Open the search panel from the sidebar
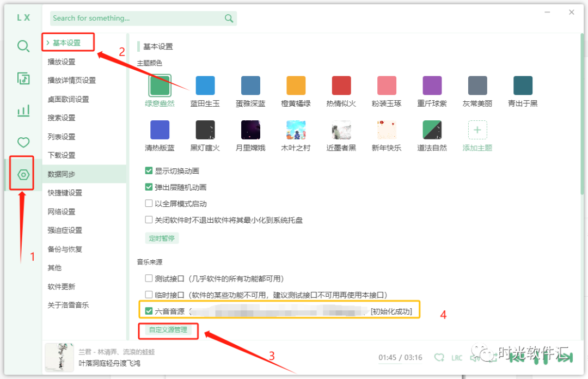 pos(23,46)
